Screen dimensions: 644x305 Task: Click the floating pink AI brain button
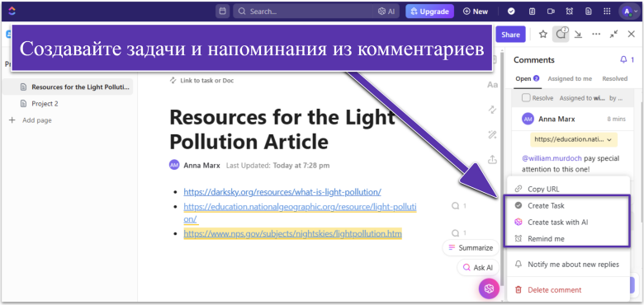coord(489,289)
